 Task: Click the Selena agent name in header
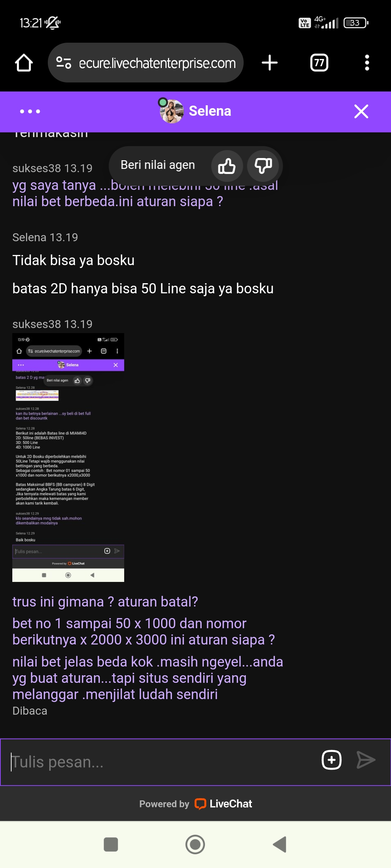pyautogui.click(x=210, y=111)
